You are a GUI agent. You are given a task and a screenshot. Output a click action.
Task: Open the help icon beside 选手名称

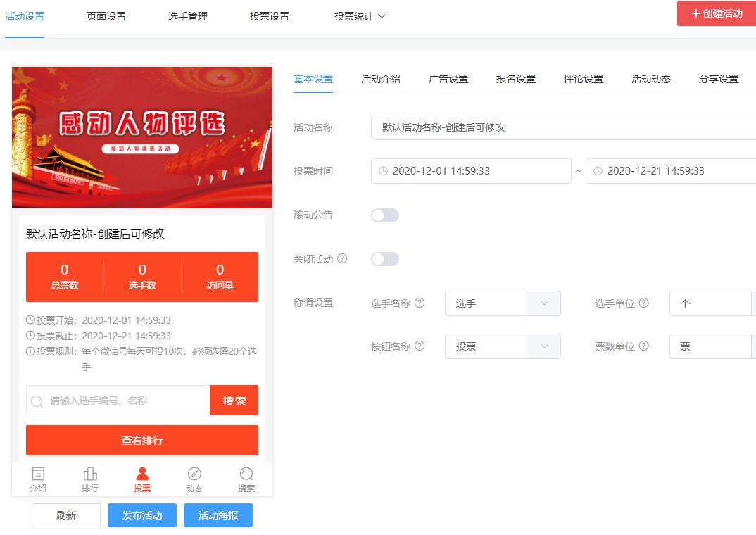pos(419,303)
